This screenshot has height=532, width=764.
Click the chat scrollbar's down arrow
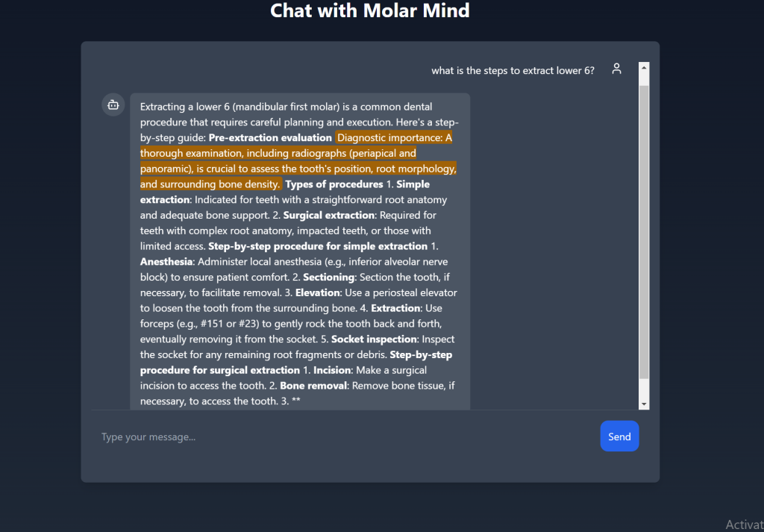click(645, 403)
